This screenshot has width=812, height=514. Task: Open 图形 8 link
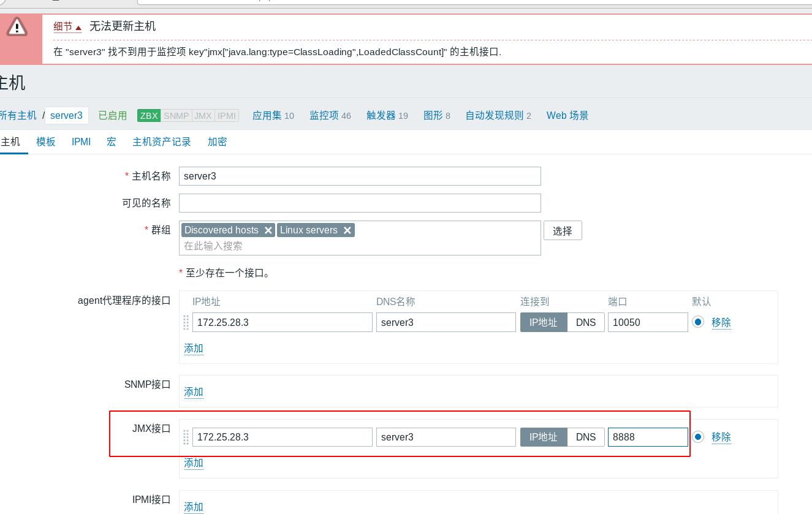[437, 115]
